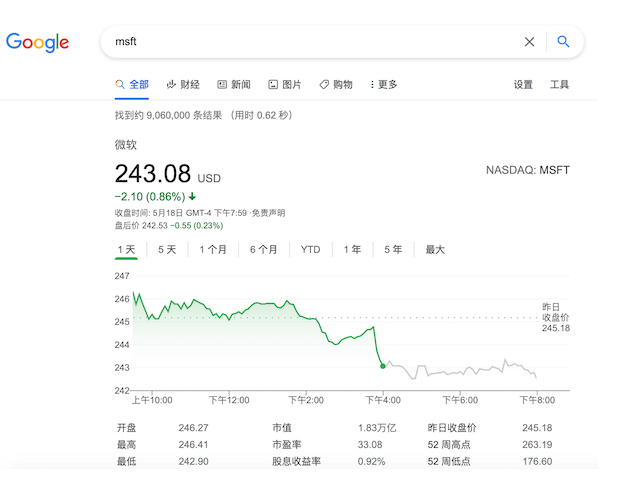Click the 最高 value 246.41

(x=193, y=444)
